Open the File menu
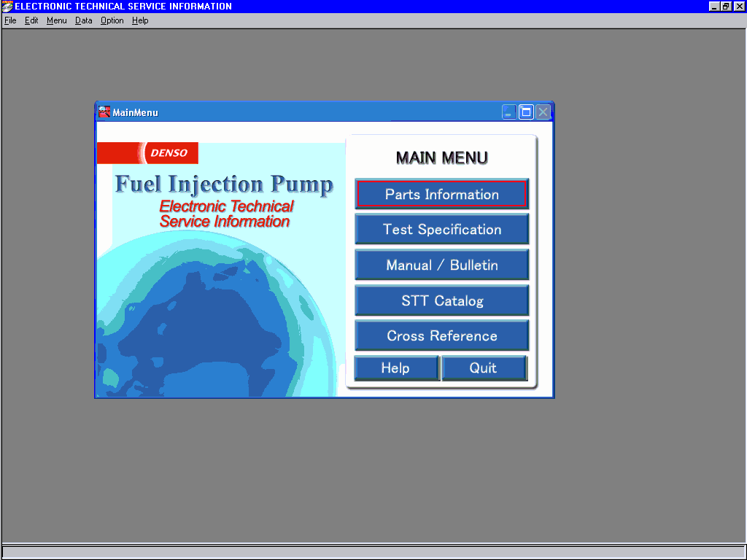The height and width of the screenshot is (560, 747). tap(10, 20)
